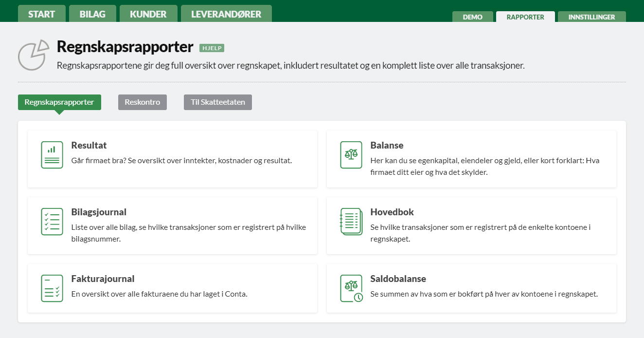The height and width of the screenshot is (338, 644).
Task: Click the intro sentence below the heading
Action: pyautogui.click(x=291, y=65)
